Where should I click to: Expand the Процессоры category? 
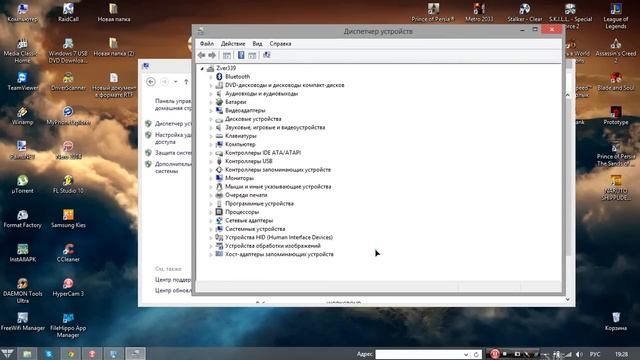(211, 212)
